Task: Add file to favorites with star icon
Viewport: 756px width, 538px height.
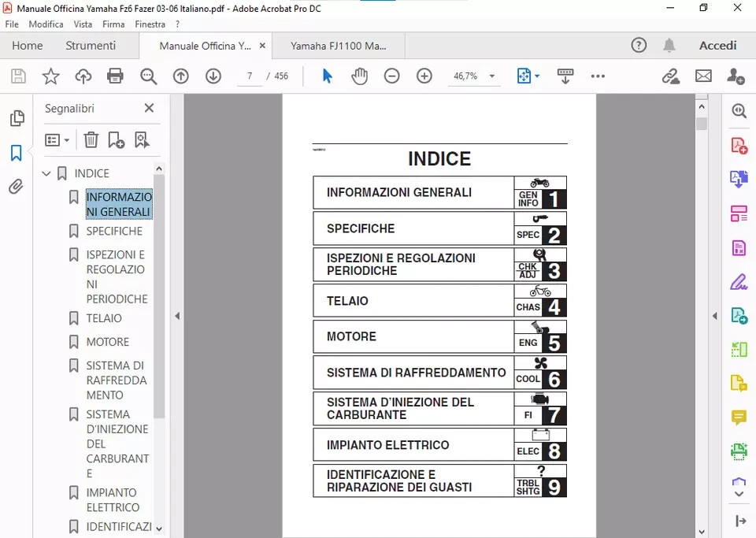Action: [x=50, y=76]
